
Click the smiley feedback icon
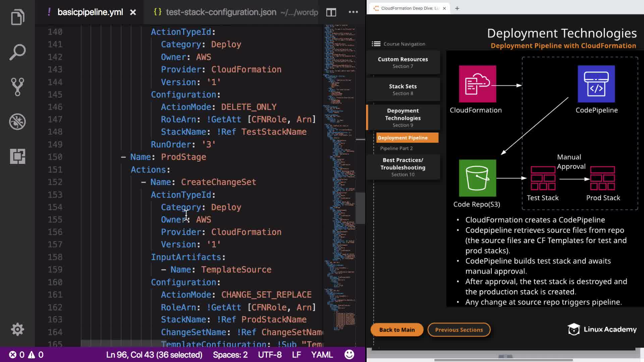coord(349,355)
